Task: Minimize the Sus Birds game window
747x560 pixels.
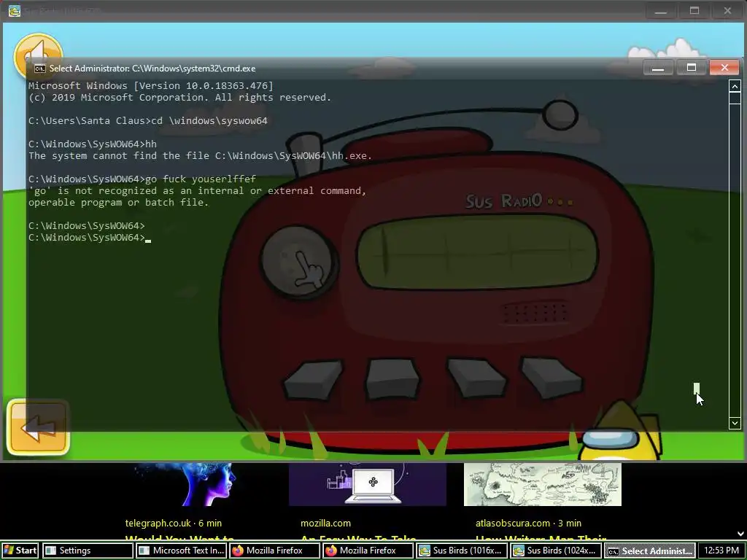Action: [660, 10]
